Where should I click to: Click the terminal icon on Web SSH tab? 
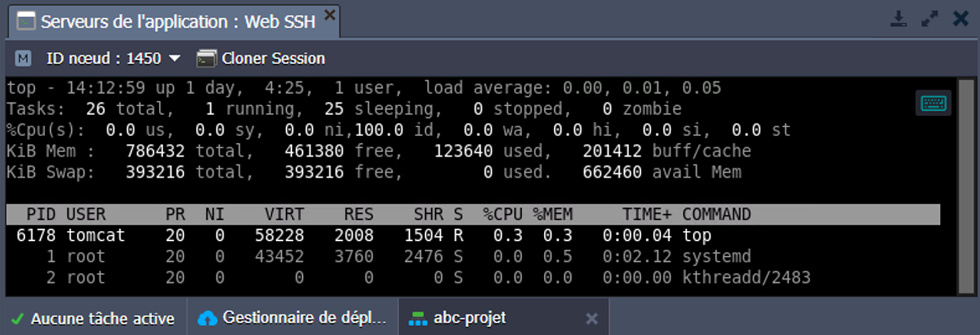point(25,21)
